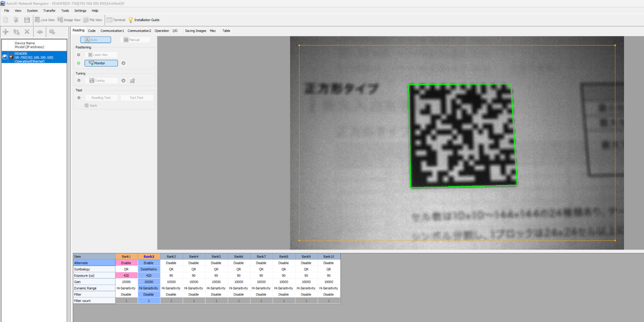This screenshot has width=644, height=322.
Task: Switch to Live View
Action: tap(45, 20)
